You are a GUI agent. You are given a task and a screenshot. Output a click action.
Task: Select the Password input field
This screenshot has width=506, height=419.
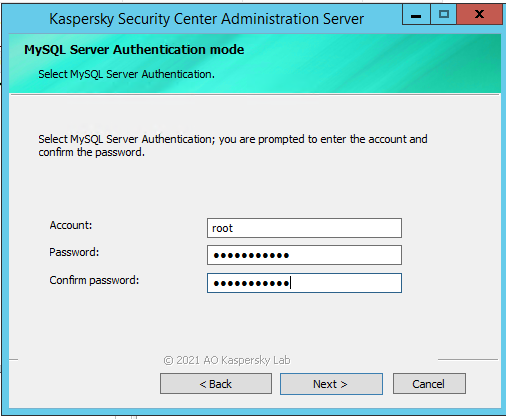coord(304,255)
